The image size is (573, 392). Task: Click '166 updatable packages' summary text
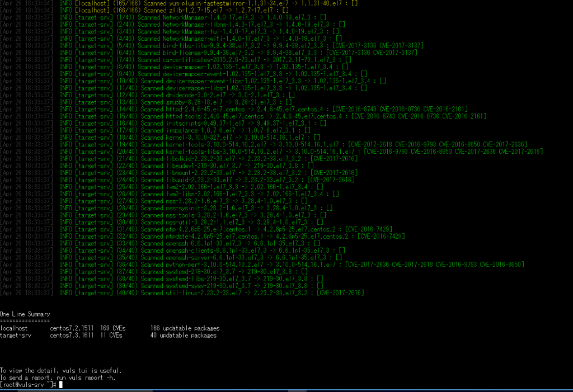click(x=185, y=328)
